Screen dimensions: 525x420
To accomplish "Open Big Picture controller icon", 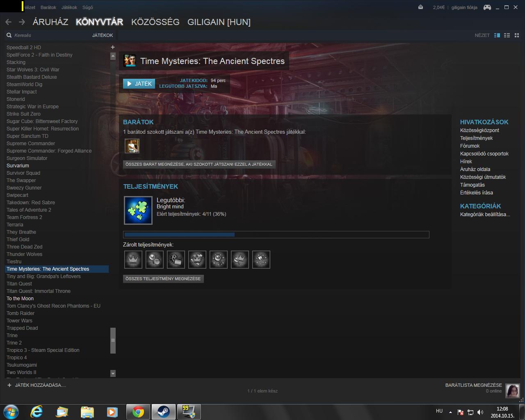I will [x=487, y=7].
